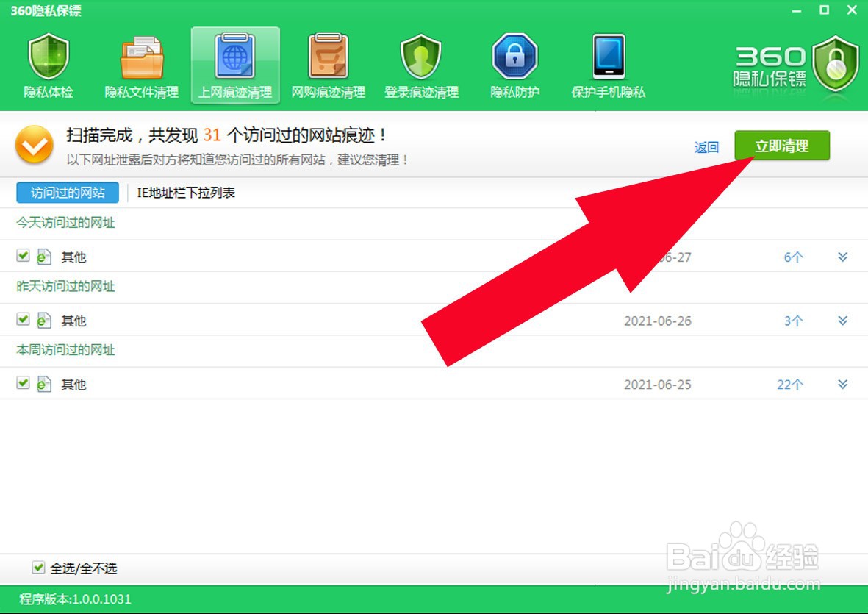Click the 22个 count link
The height and width of the screenshot is (614, 868).
[790, 385]
